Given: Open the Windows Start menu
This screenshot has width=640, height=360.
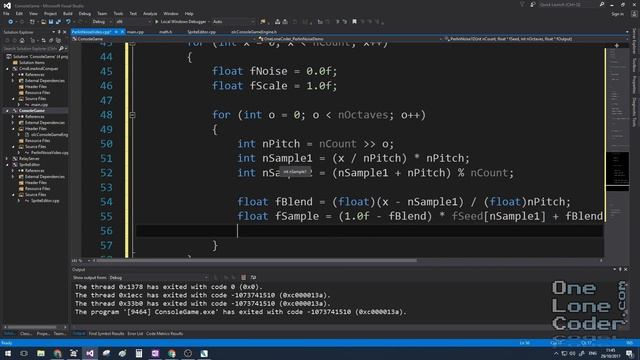Looking at the screenshot, I should pos(8,353).
